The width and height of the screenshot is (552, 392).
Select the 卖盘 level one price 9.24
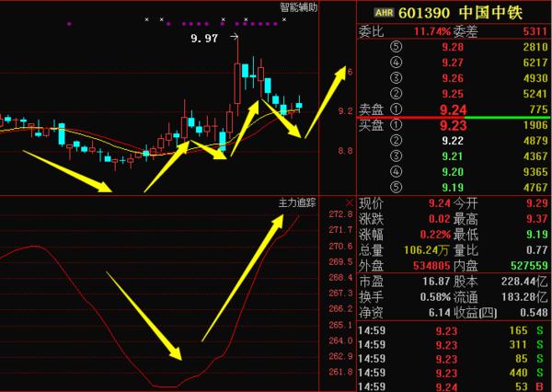coord(453,110)
